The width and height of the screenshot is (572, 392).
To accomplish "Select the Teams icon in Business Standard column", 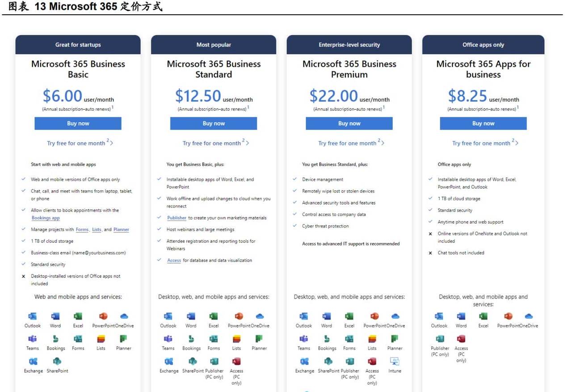I will [x=168, y=340].
